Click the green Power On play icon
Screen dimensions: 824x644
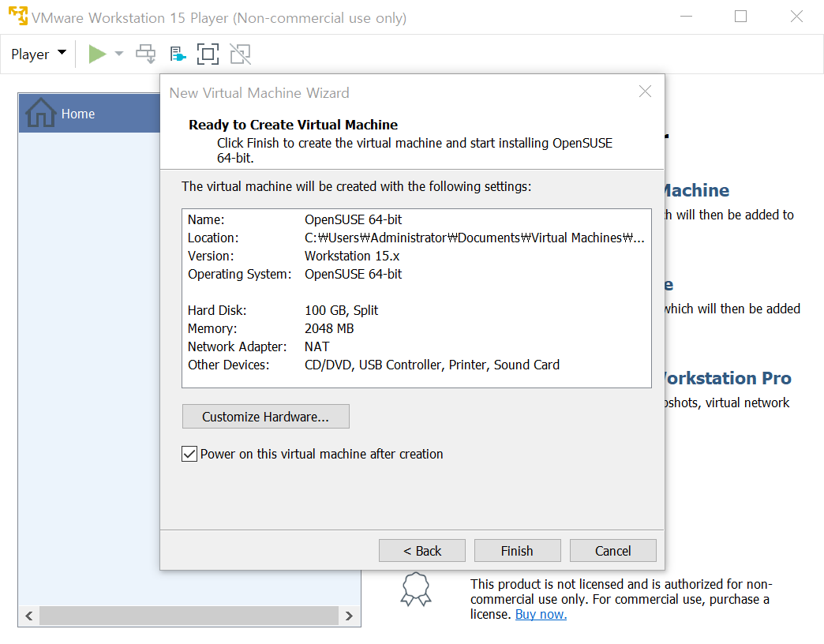click(97, 54)
